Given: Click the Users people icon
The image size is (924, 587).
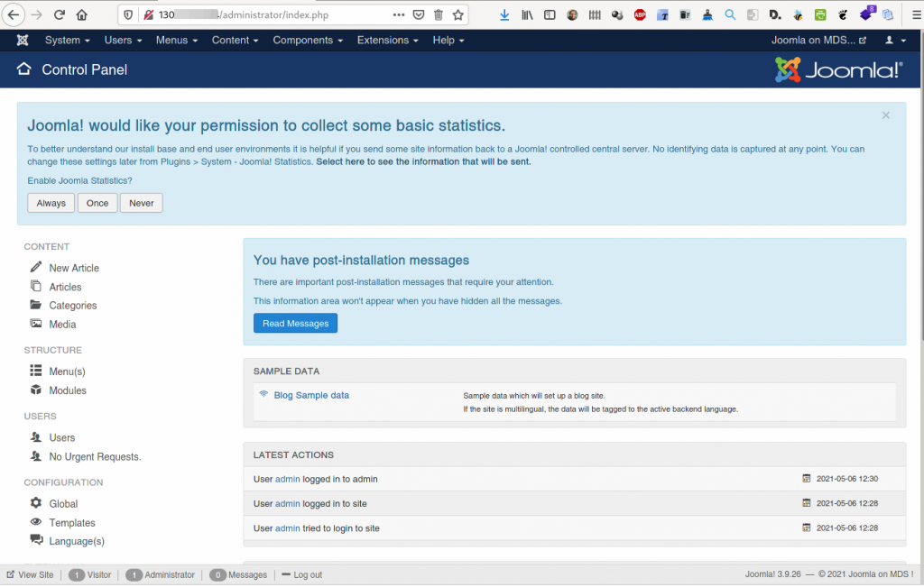Looking at the screenshot, I should pyautogui.click(x=36, y=436).
